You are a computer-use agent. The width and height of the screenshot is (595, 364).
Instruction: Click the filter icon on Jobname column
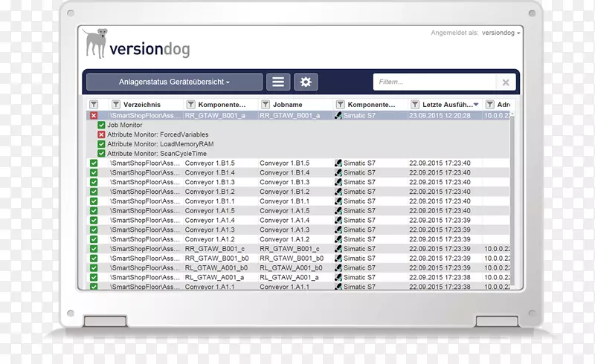266,105
